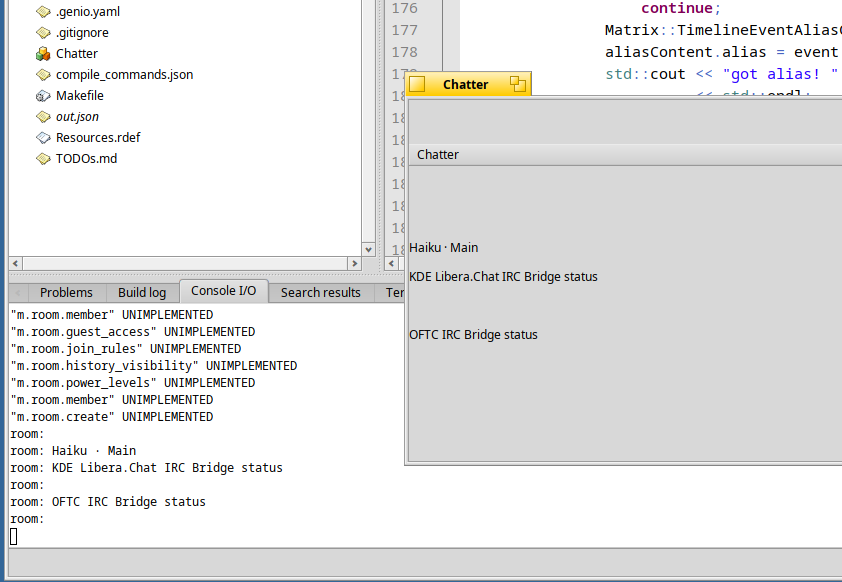
Task: Click console line "room: OFTC IRC Bridge status"
Action: [x=108, y=501]
